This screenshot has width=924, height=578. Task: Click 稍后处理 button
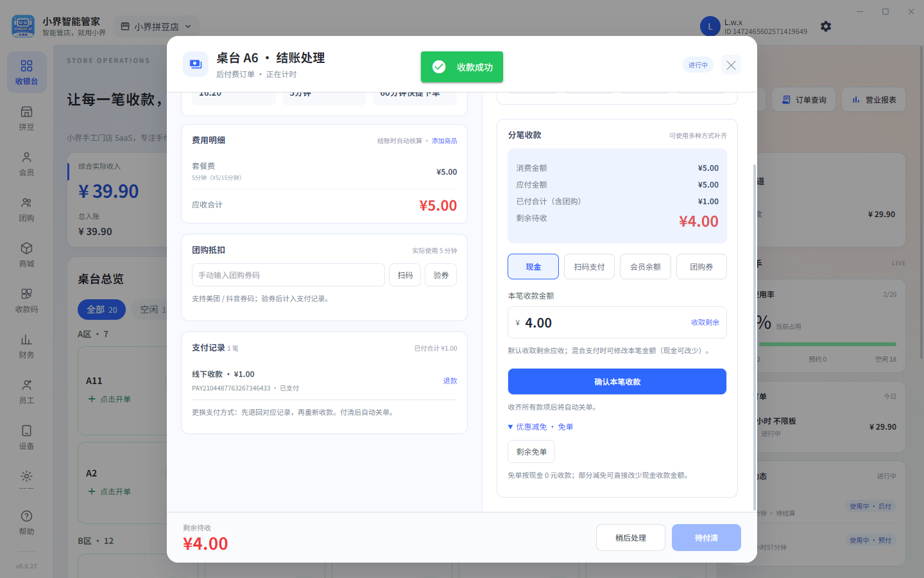coord(631,538)
